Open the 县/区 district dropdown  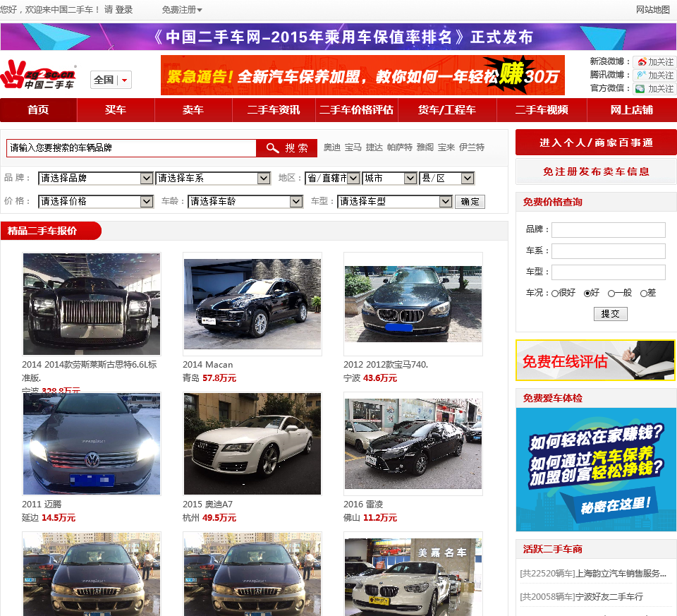tap(447, 178)
